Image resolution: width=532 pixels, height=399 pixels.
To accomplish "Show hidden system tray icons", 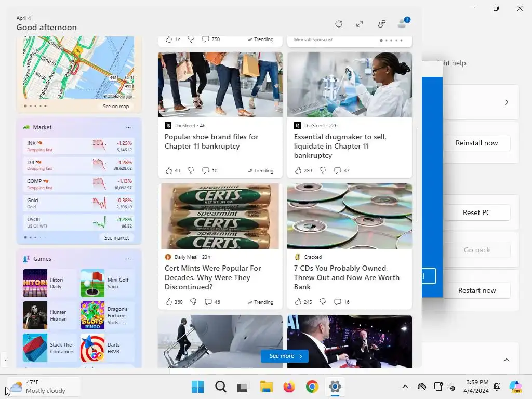I will (405, 387).
